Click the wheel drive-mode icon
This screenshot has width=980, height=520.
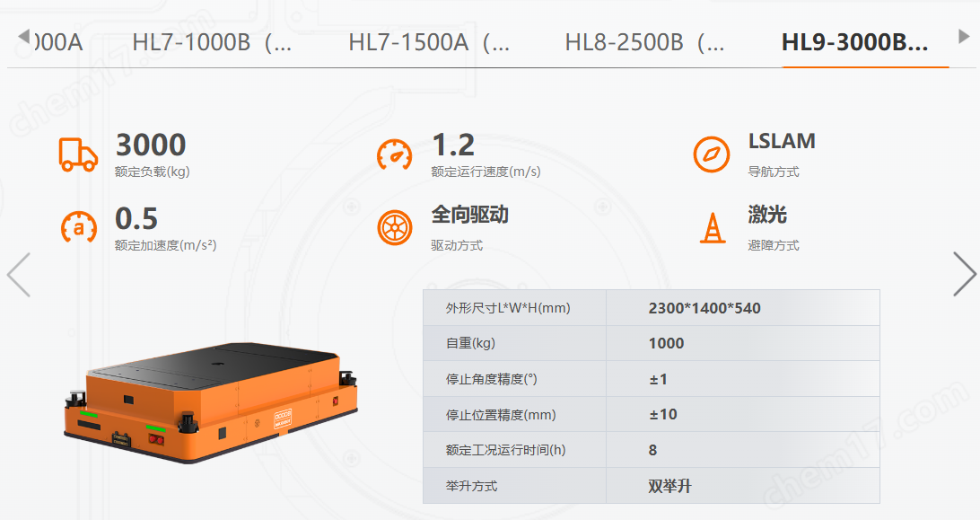(395, 227)
